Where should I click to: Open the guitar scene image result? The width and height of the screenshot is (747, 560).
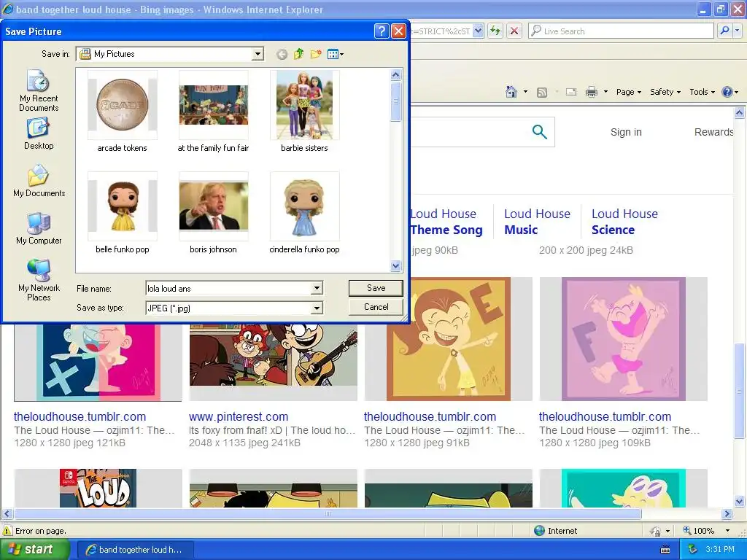point(273,355)
